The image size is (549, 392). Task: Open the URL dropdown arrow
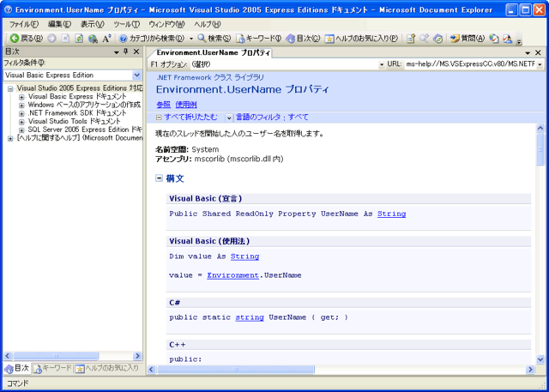tap(540, 64)
